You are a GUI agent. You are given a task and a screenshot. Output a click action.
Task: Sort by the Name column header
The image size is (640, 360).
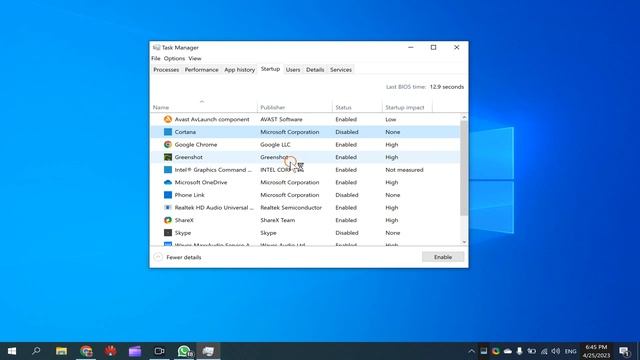[x=204, y=107]
